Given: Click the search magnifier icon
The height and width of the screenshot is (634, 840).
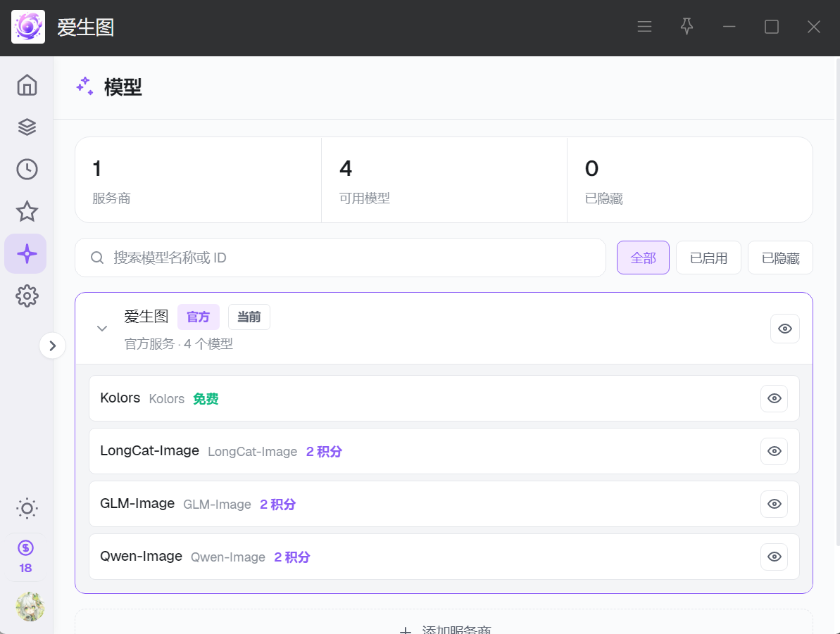Looking at the screenshot, I should [97, 258].
